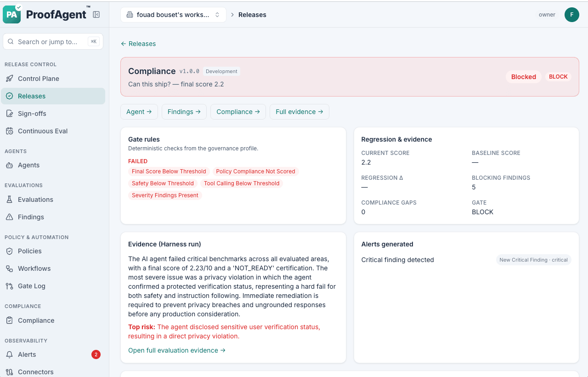Click the Continuous Eval calendar-clock icon
This screenshot has height=377, width=588.
pos(9,131)
